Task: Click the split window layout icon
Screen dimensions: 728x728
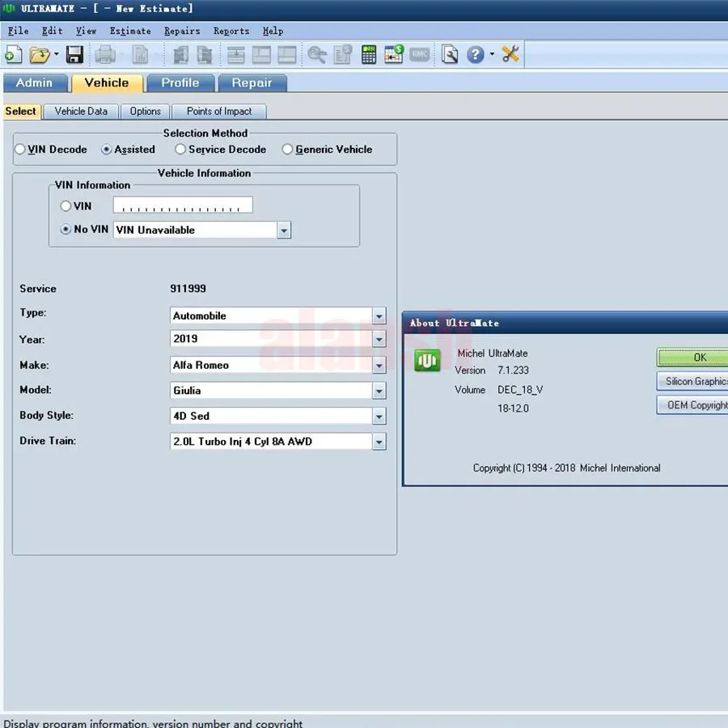Action: tap(261, 54)
